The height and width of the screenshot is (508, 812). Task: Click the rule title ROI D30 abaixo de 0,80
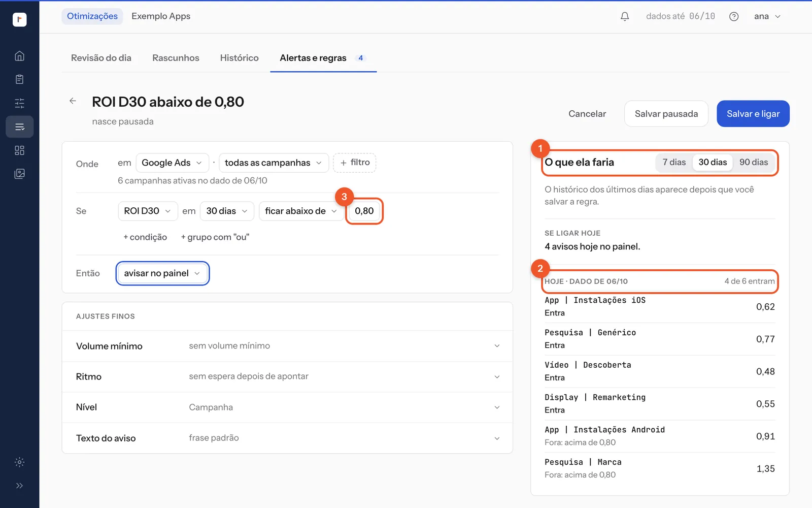168,102
